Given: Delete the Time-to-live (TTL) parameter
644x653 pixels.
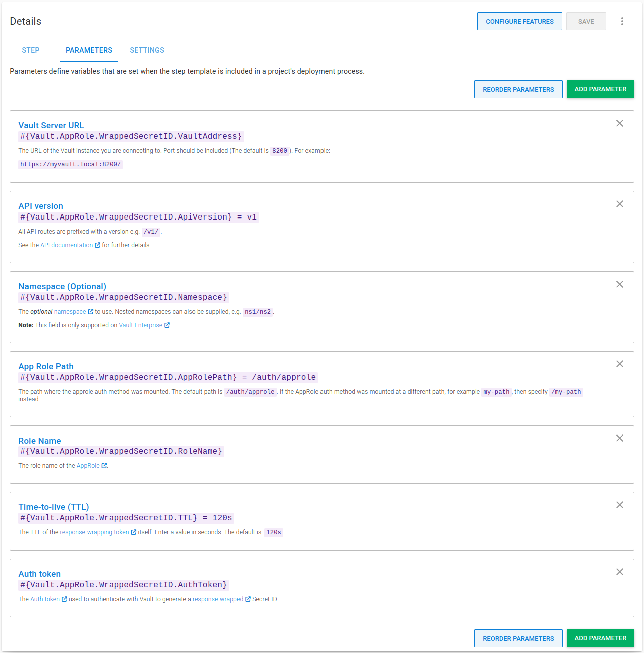Looking at the screenshot, I should [619, 505].
